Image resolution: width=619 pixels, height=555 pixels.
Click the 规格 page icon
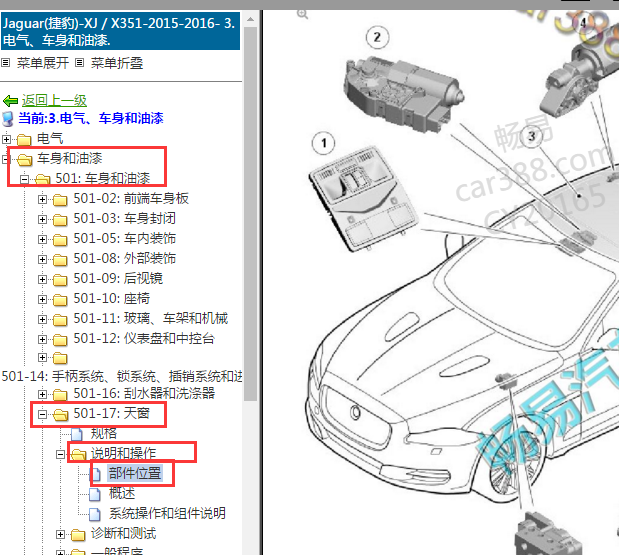coord(77,434)
